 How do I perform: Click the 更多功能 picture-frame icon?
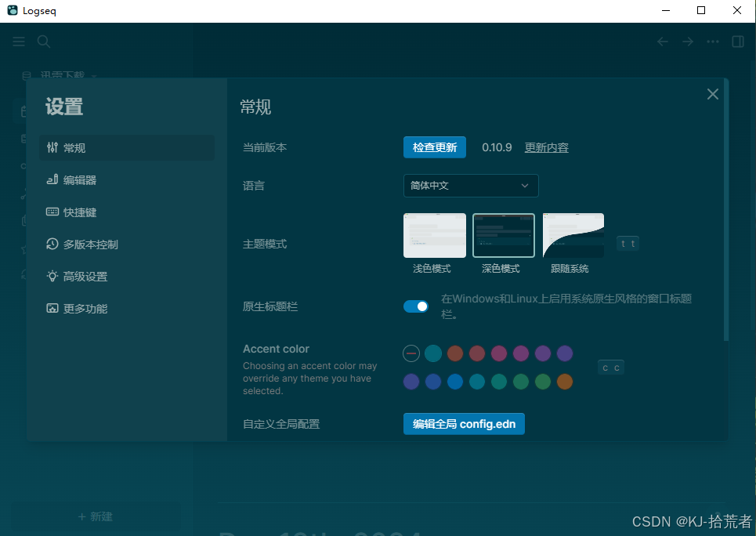point(52,308)
